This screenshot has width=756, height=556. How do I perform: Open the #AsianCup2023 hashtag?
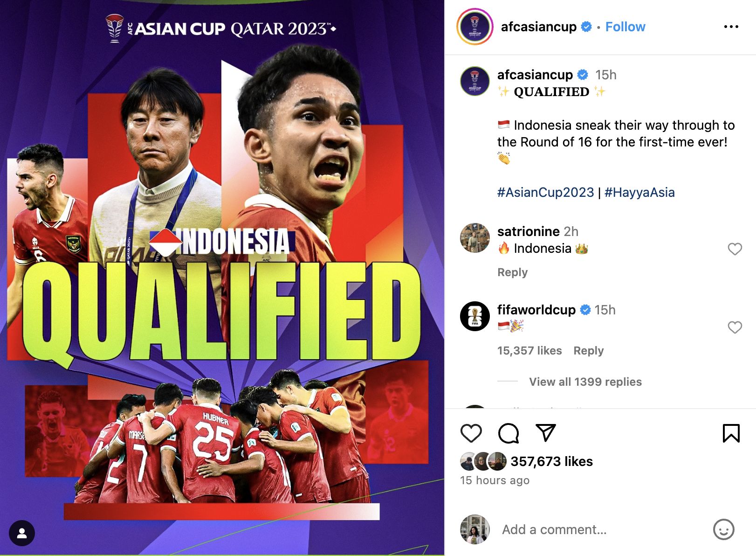pyautogui.click(x=545, y=192)
